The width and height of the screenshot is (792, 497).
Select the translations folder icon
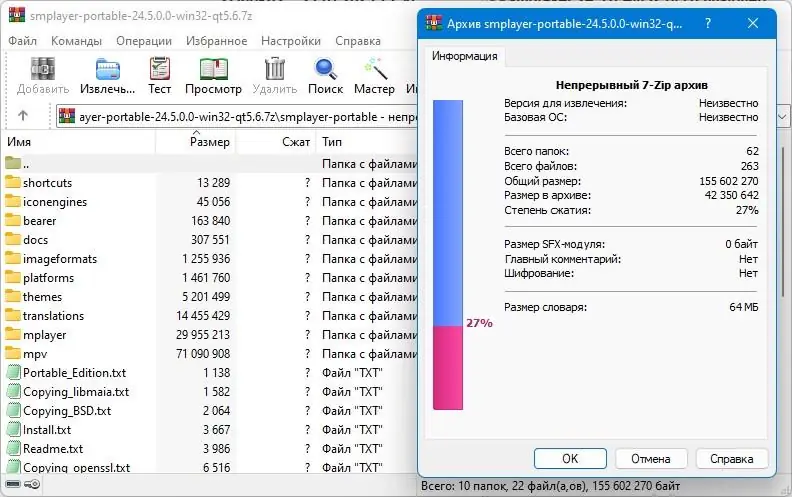[13, 315]
